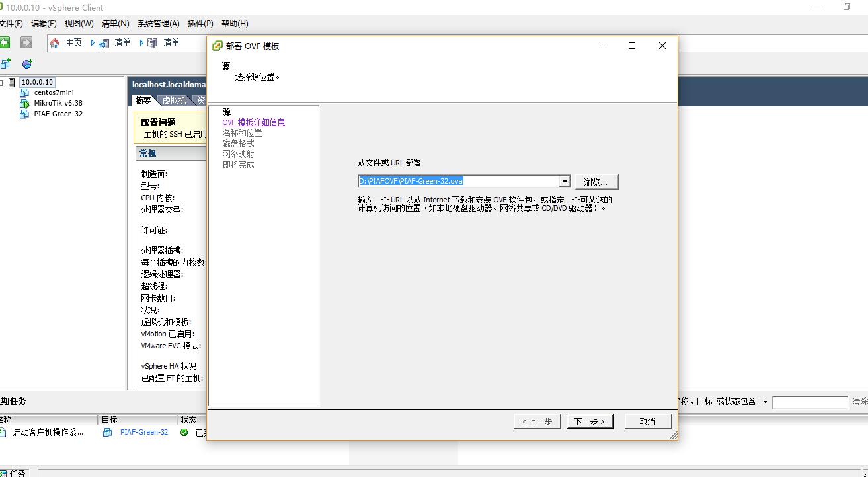Click the 任务 icon in the status bar
The image size is (868, 477).
(x=4, y=473)
